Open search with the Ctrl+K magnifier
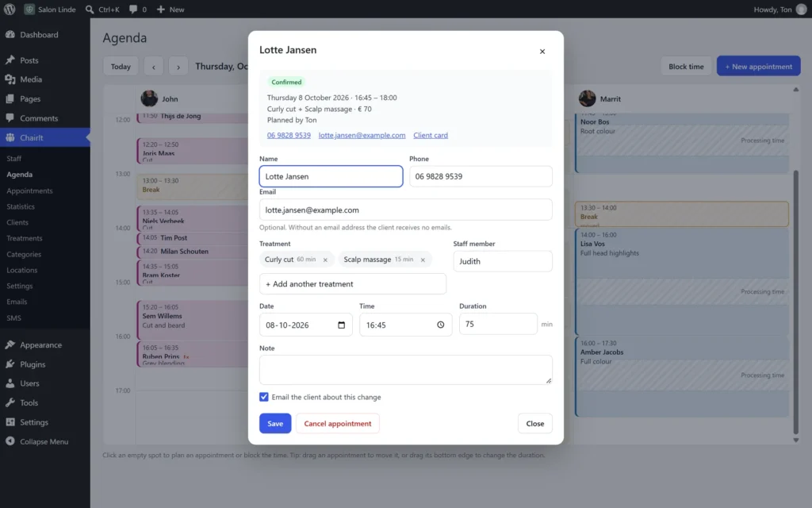Screen dimensions: 812x508 click(90, 10)
